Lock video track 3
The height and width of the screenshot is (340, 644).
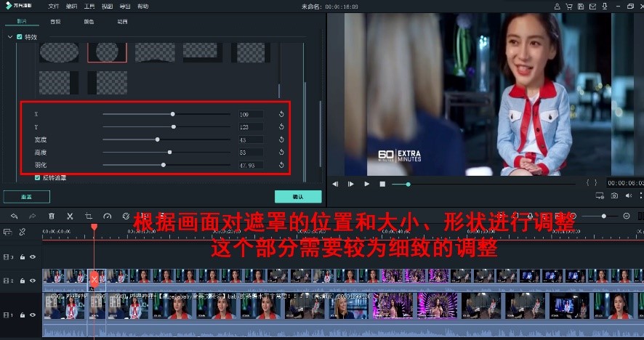pos(23,257)
